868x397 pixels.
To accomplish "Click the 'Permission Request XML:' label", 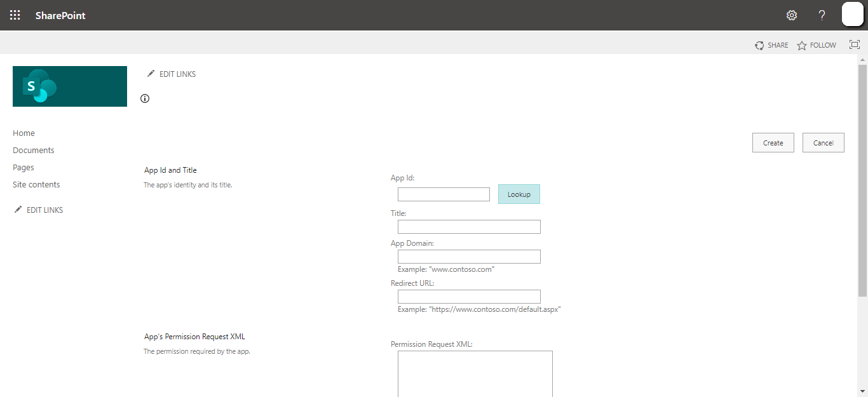I will 431,344.
